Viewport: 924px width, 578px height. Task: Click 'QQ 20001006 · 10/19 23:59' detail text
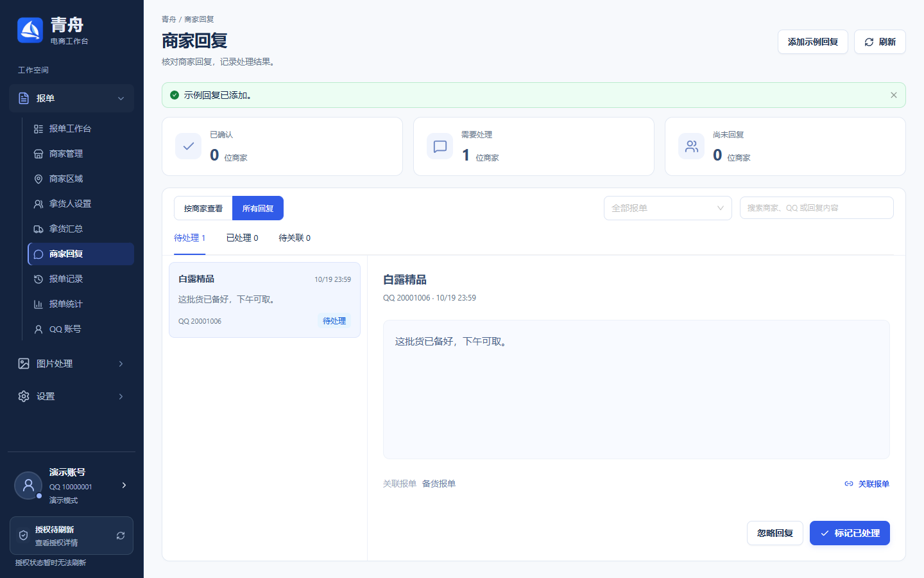[x=430, y=298]
